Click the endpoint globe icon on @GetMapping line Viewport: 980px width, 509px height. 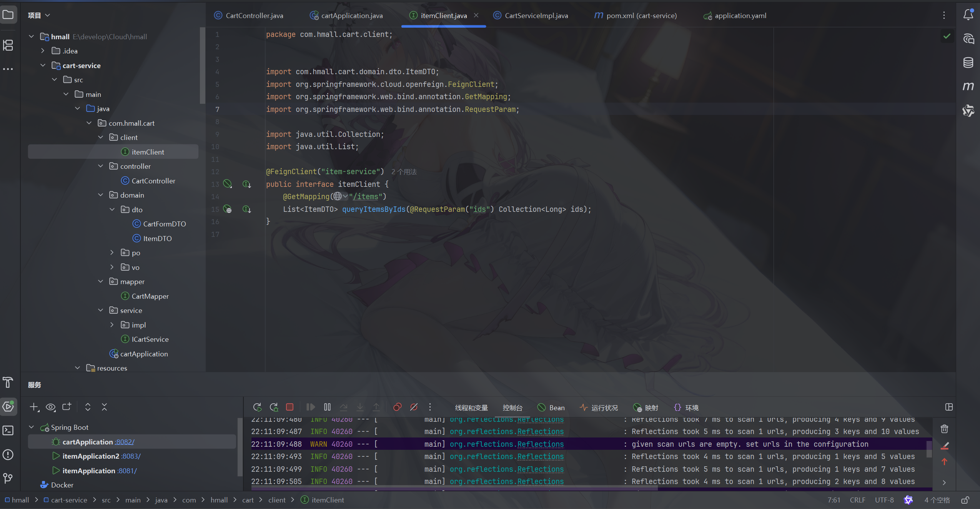[338, 196]
